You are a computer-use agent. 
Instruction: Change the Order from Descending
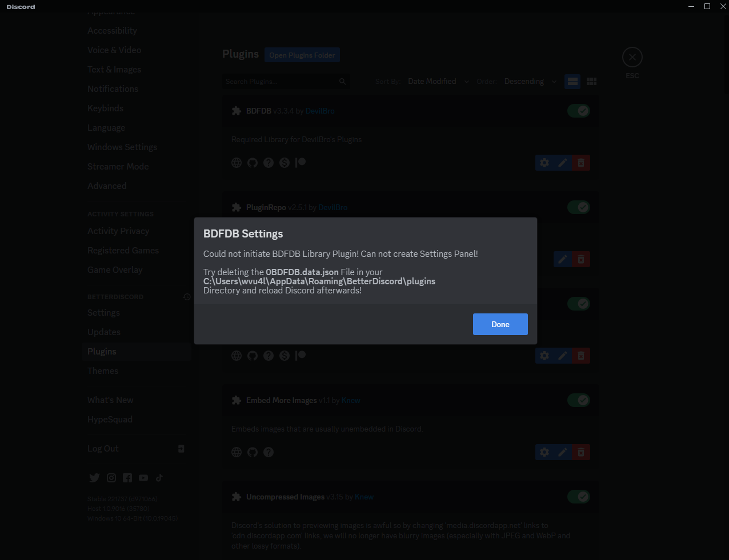click(x=528, y=81)
